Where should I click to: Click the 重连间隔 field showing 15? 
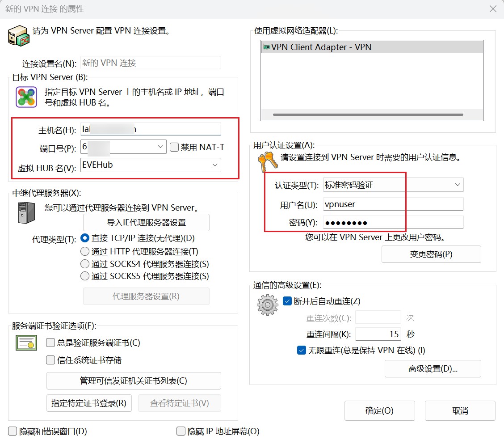378,334
